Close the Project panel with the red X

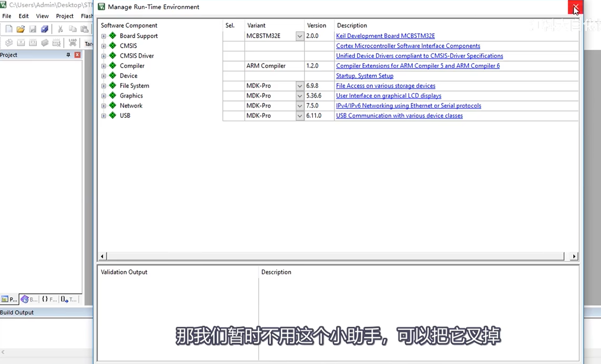pos(77,55)
